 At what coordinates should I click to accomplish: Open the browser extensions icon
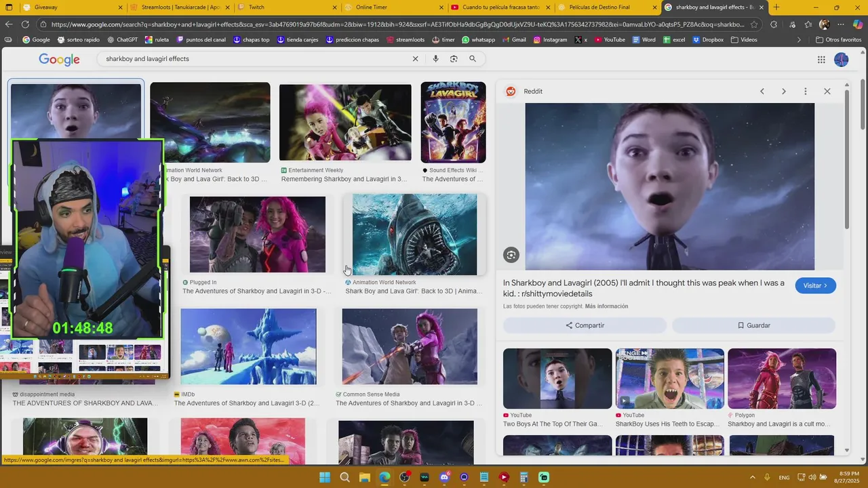(774, 24)
